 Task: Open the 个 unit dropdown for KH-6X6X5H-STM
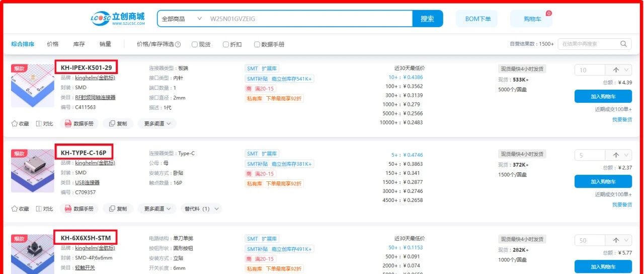[x=619, y=240]
